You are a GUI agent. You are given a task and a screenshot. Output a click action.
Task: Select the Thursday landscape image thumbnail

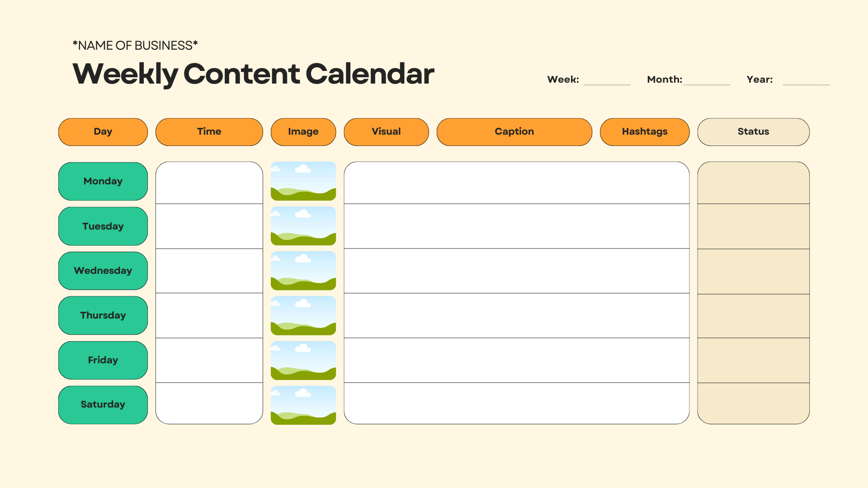tap(303, 315)
